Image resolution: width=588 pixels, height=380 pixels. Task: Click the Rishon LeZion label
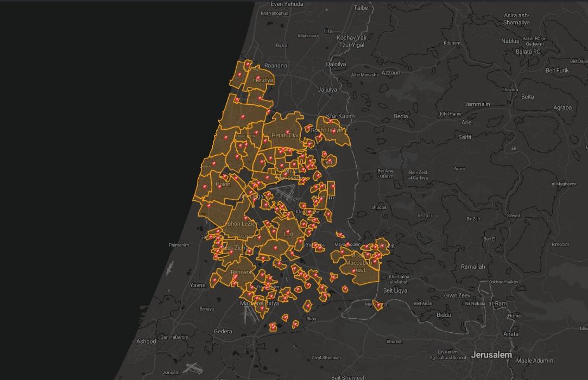click(241, 224)
